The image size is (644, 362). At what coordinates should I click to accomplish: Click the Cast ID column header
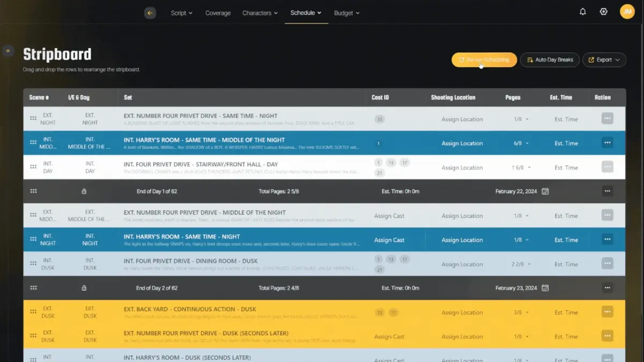[380, 98]
